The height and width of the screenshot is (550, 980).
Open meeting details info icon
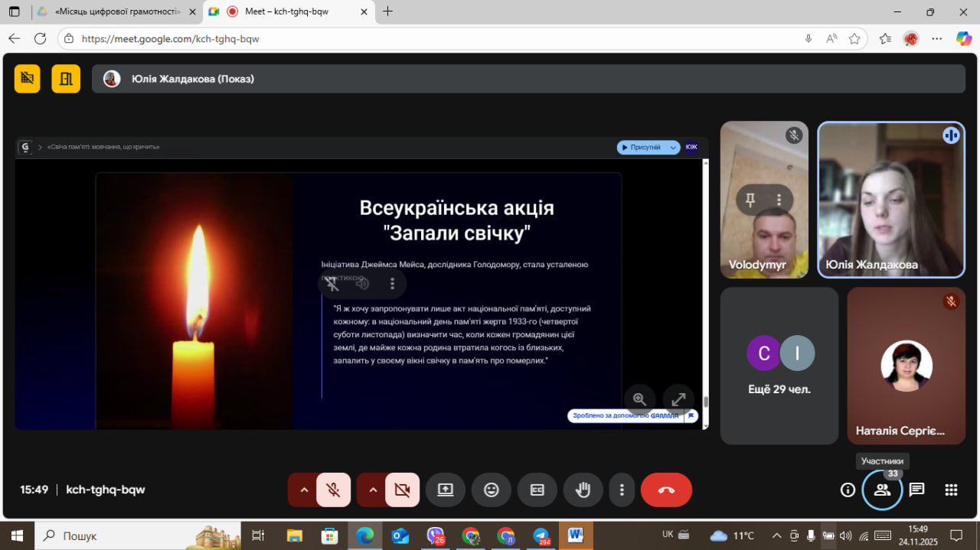[x=848, y=490]
